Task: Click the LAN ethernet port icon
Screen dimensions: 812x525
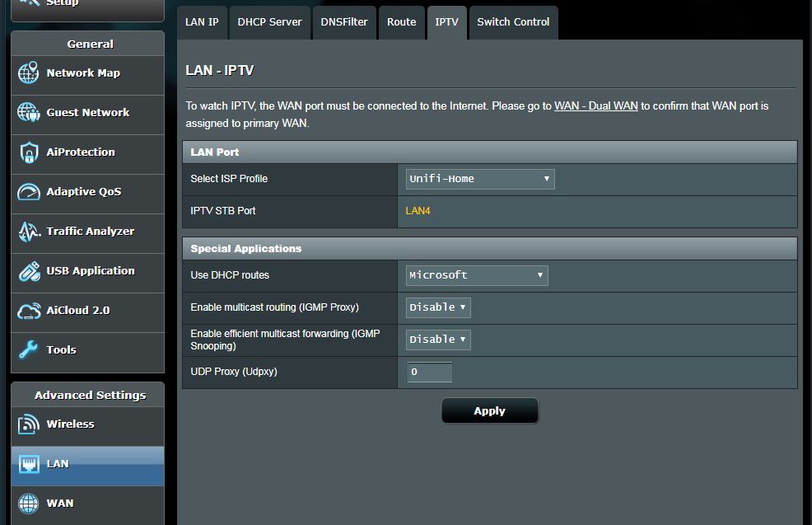Action: pos(29,464)
